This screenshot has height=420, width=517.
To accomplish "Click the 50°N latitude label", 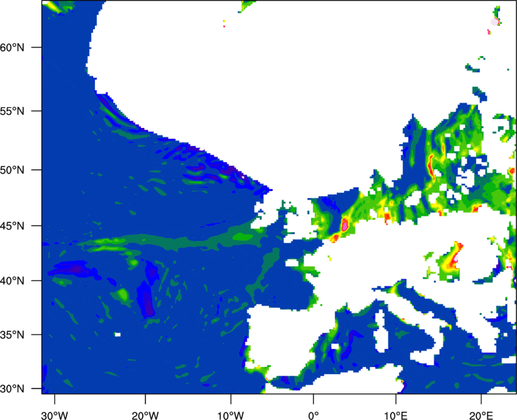I will tap(12, 170).
